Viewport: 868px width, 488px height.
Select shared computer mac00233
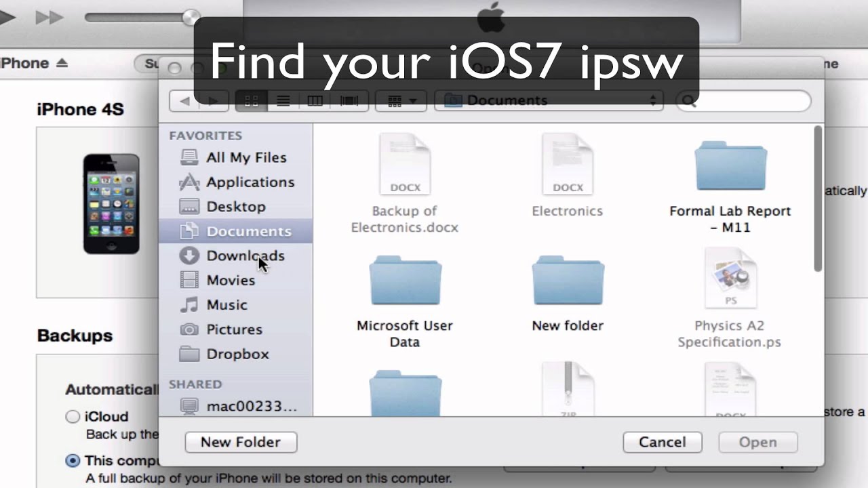[x=239, y=407]
